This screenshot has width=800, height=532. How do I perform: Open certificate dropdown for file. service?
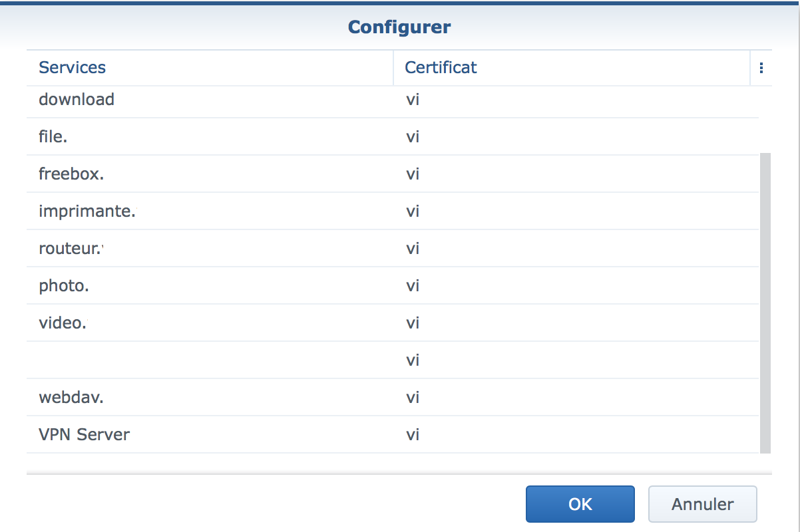click(x=576, y=137)
